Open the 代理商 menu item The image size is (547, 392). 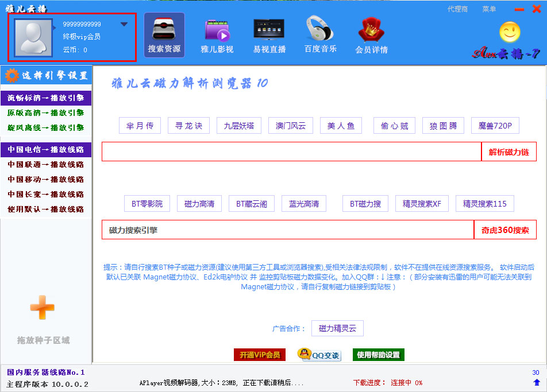[x=457, y=9]
